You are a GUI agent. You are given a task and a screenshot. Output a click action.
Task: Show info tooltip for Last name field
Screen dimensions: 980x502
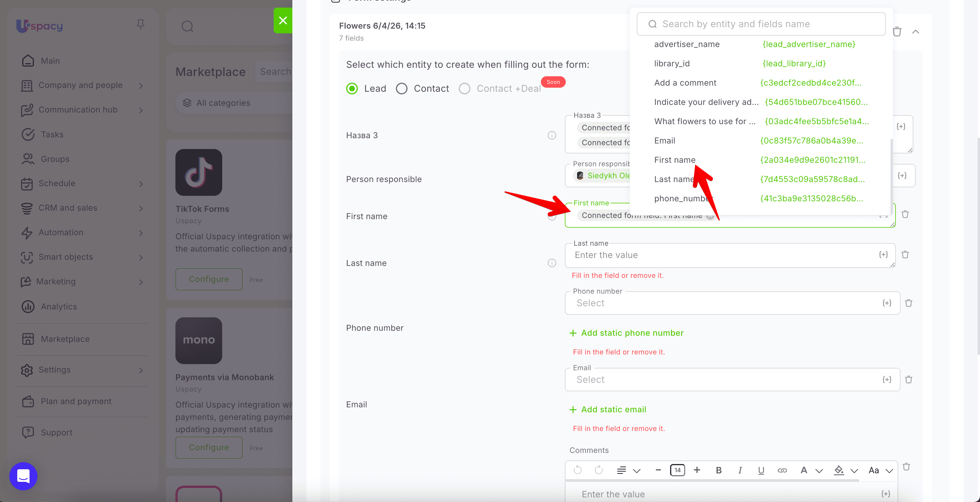(552, 263)
